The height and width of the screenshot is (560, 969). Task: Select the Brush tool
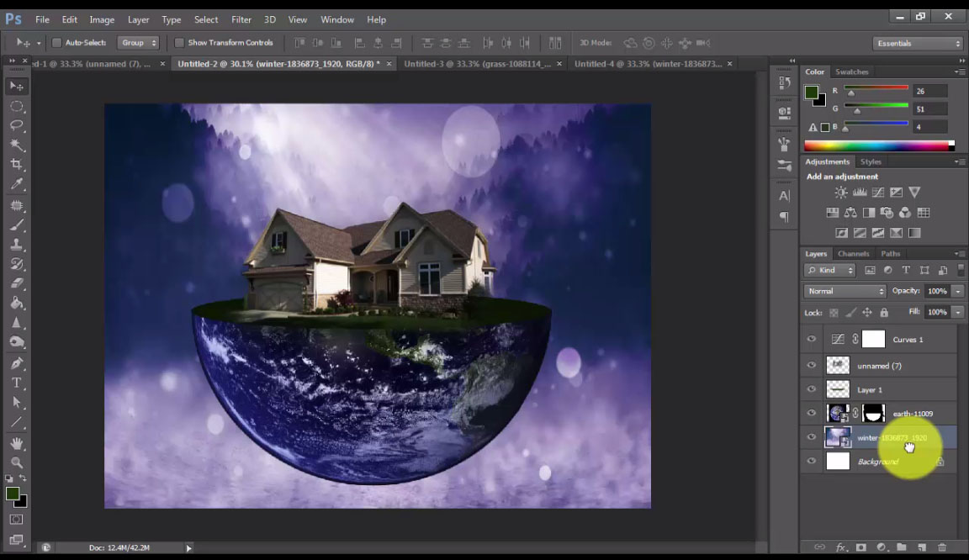coord(17,225)
